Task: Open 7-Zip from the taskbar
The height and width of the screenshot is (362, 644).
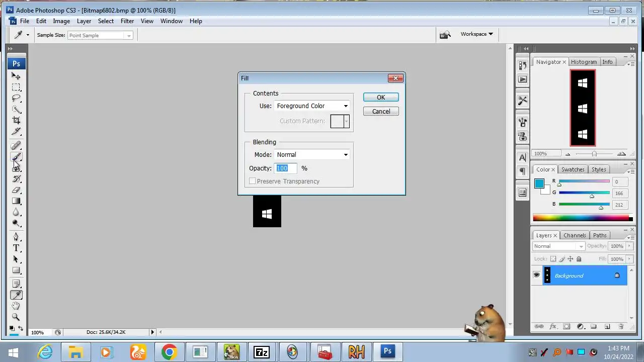Action: coord(262,352)
